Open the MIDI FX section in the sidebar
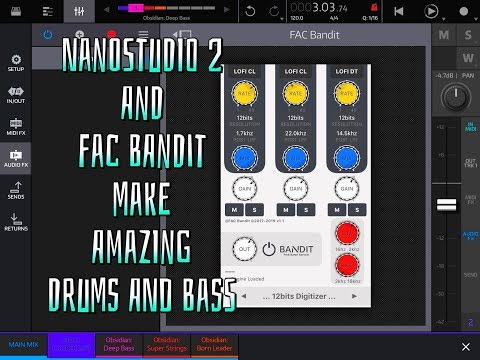This screenshot has width=480, height=360. (16, 127)
